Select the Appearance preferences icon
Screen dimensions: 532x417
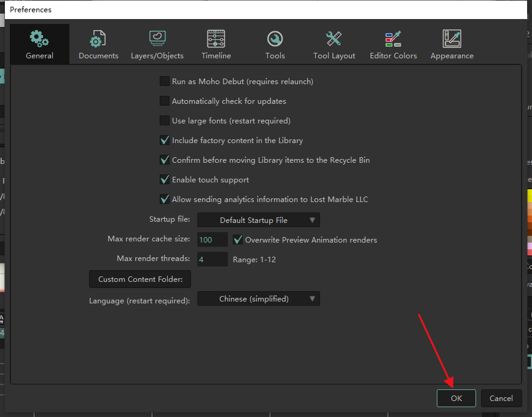(x=452, y=39)
